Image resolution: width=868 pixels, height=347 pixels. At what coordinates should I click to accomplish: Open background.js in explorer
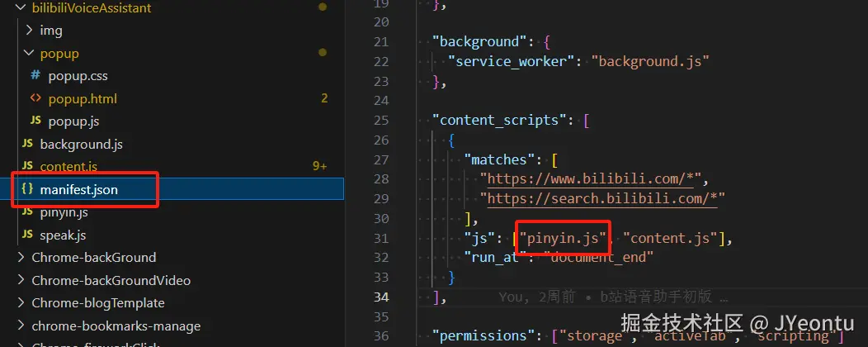pos(82,144)
